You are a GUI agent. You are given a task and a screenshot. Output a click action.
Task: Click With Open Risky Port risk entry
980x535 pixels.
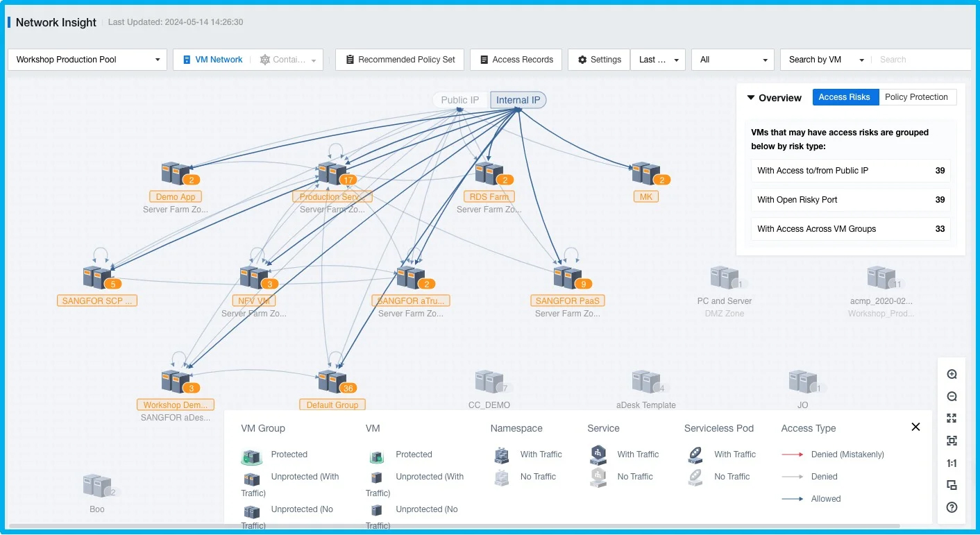pyautogui.click(x=850, y=199)
